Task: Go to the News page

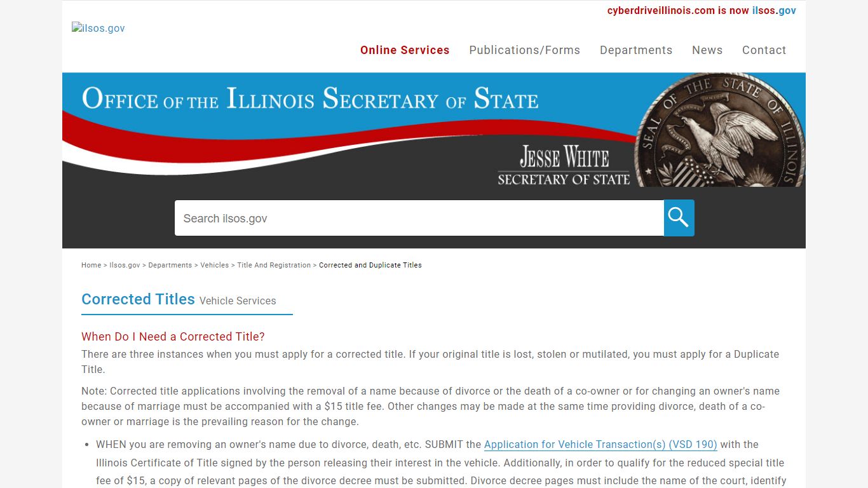Action: (x=707, y=50)
